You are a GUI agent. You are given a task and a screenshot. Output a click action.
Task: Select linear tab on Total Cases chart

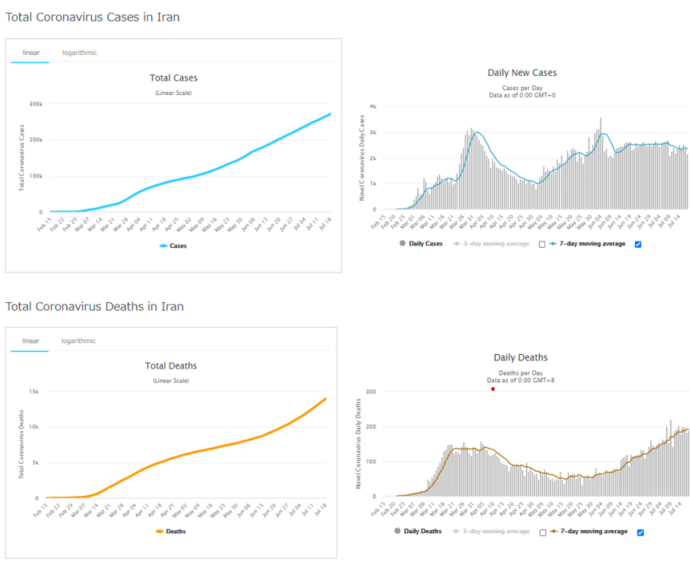tap(30, 53)
